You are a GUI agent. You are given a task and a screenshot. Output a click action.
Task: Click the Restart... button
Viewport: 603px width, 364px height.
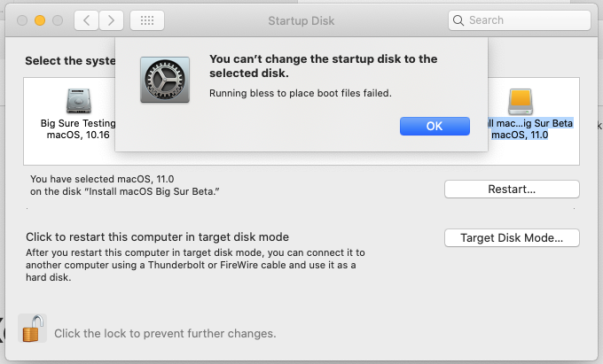pyautogui.click(x=512, y=189)
